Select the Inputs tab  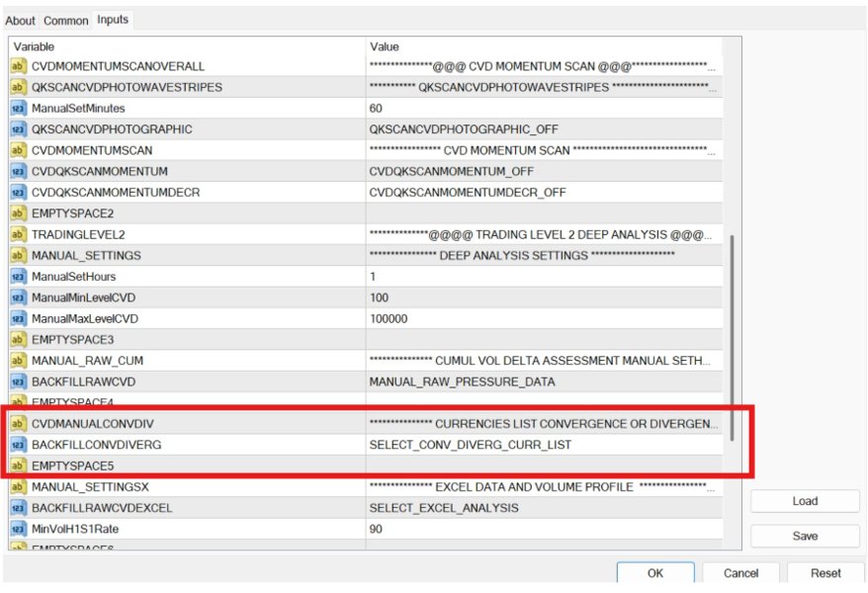pyautogui.click(x=113, y=20)
